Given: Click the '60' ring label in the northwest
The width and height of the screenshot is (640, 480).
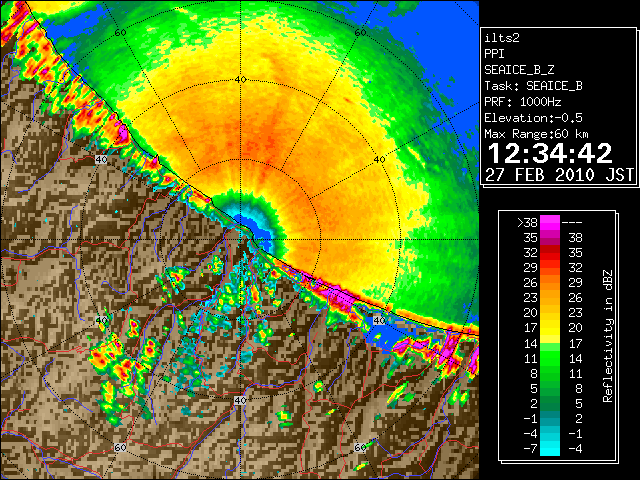Looking at the screenshot, I should pyautogui.click(x=120, y=32).
